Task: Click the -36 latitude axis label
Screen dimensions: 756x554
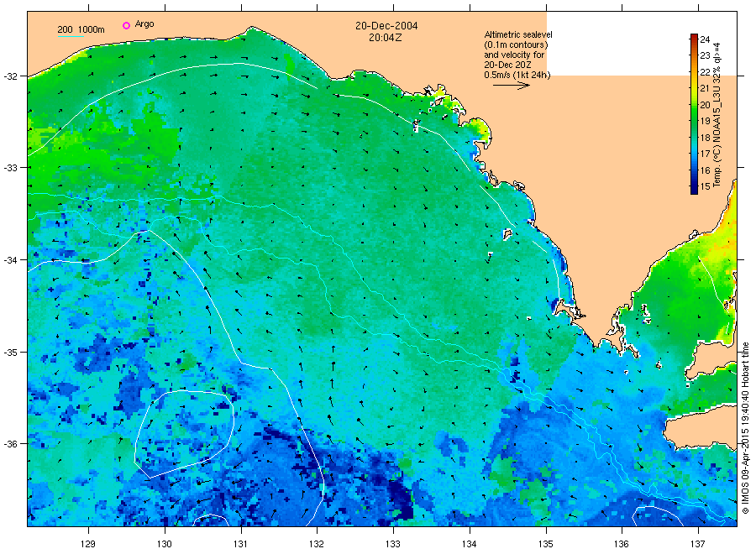Action: pos(10,444)
